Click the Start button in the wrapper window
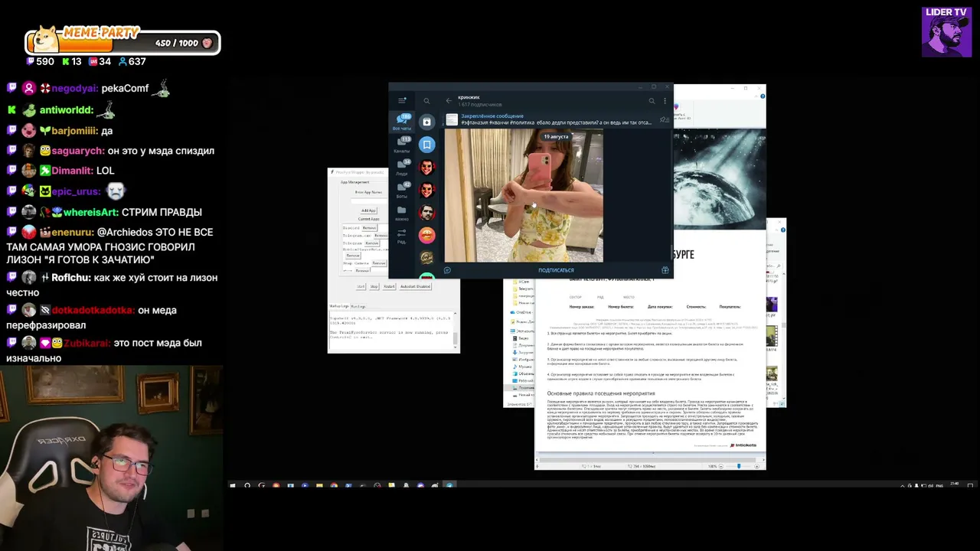The width and height of the screenshot is (980, 551). 361,286
